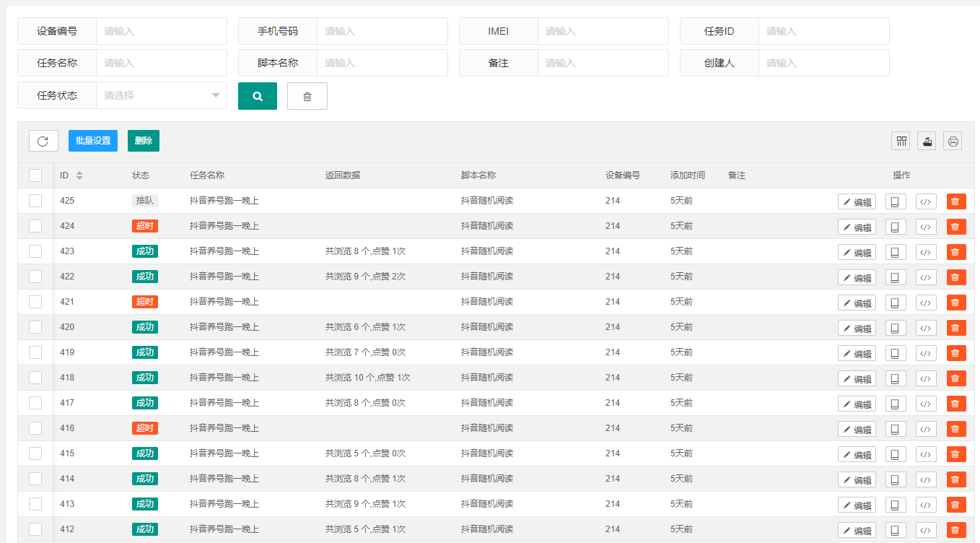The image size is (980, 543).
Task: Open log book icon for row 424
Action: (896, 227)
